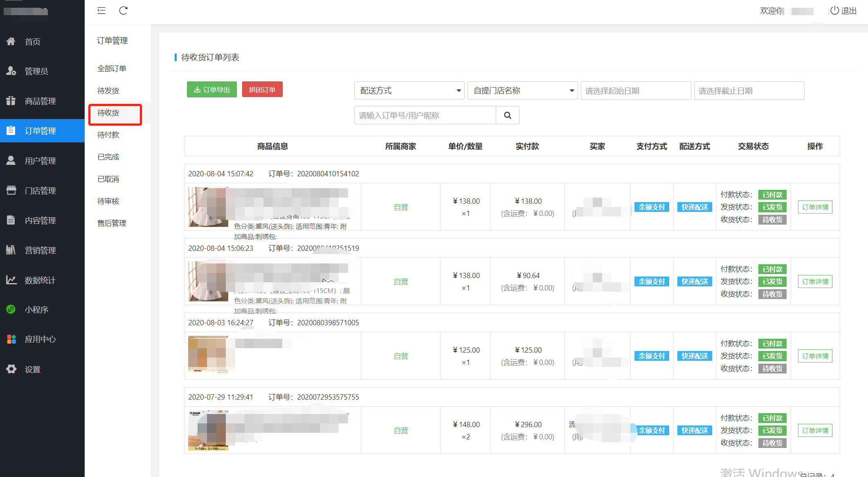The width and height of the screenshot is (868, 477).
Task: Select 待发货 in order submenu
Action: [x=108, y=90]
